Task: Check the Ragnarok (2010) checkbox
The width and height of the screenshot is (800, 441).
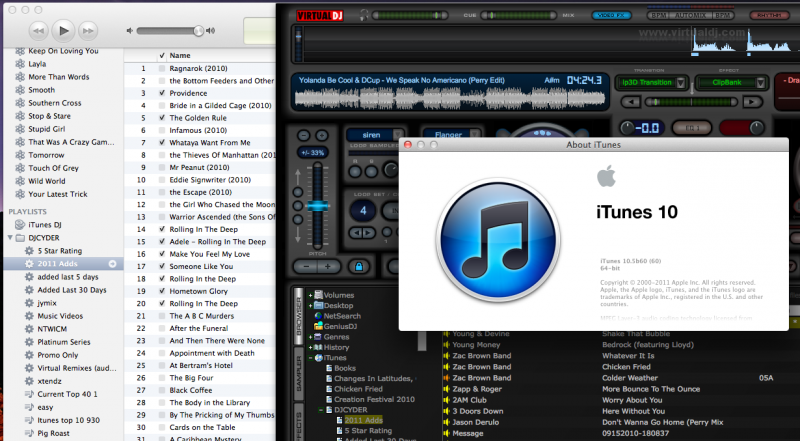Action: click(x=162, y=68)
